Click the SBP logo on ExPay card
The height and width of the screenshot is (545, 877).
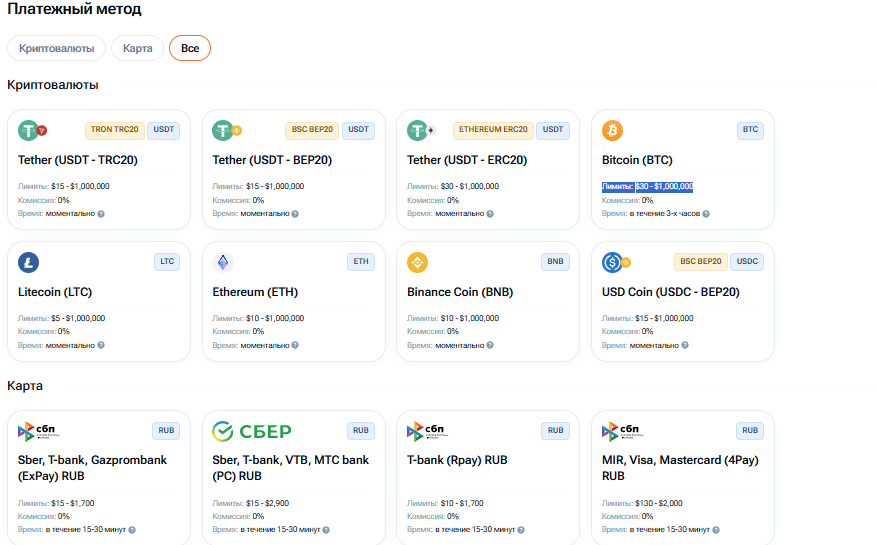[x=38, y=431]
